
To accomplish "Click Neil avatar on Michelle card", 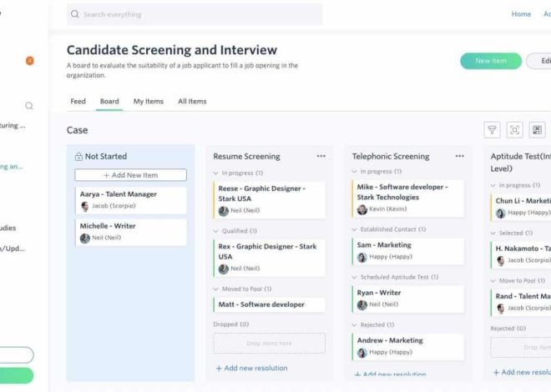I will tap(84, 239).
